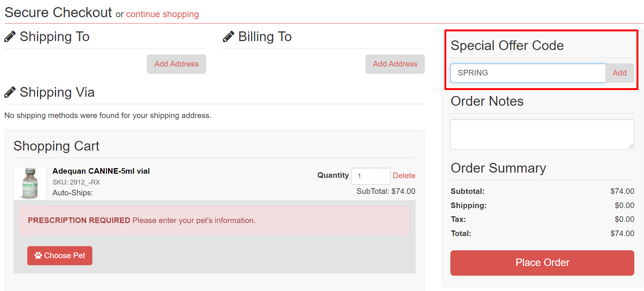Click the Tax $0.00 value in summary
Viewport: 644px width, 291px height.
point(625,219)
